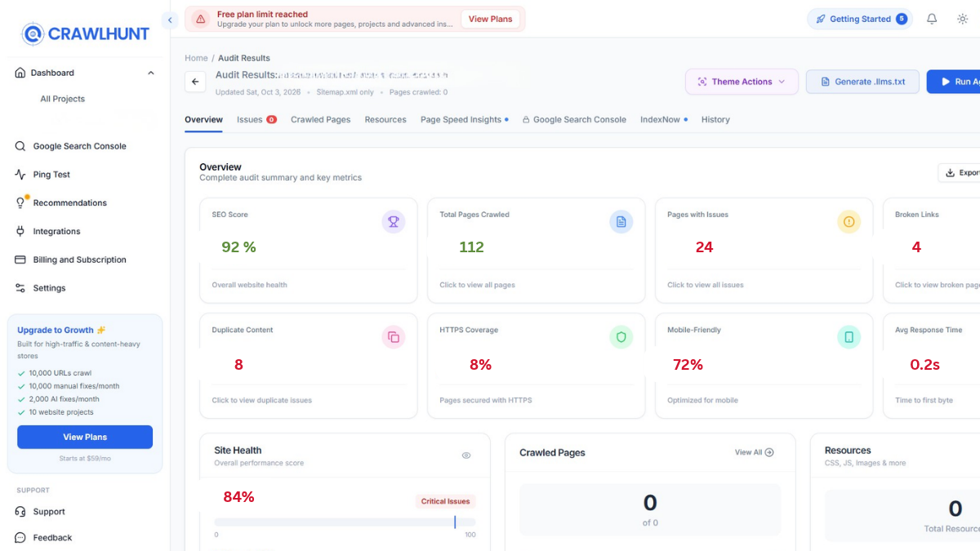Click the Duplicate Content copy icon

pyautogui.click(x=394, y=336)
